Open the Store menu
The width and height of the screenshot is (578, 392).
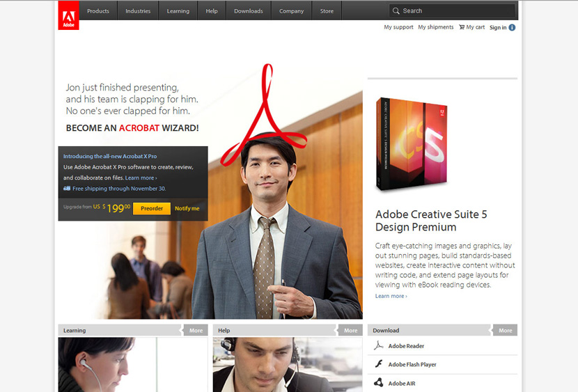pos(327,10)
